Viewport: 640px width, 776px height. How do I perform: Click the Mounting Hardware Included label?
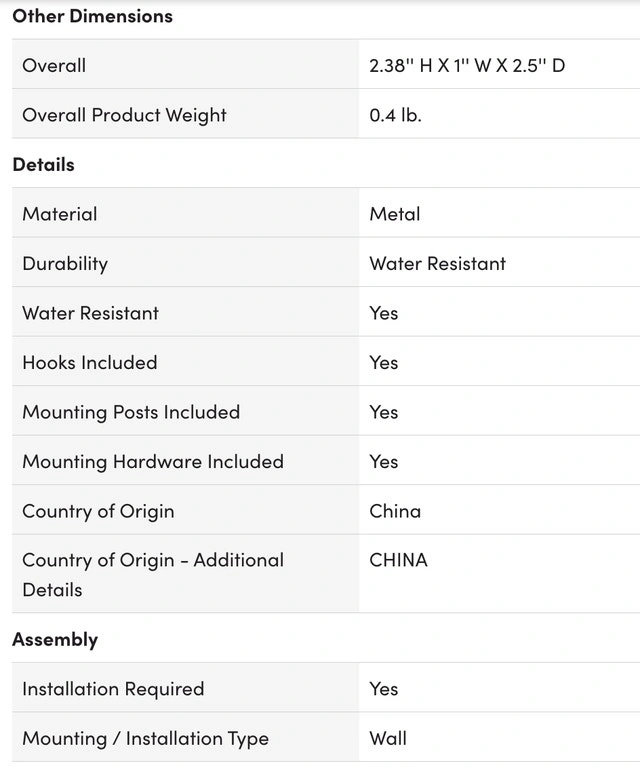click(x=153, y=461)
